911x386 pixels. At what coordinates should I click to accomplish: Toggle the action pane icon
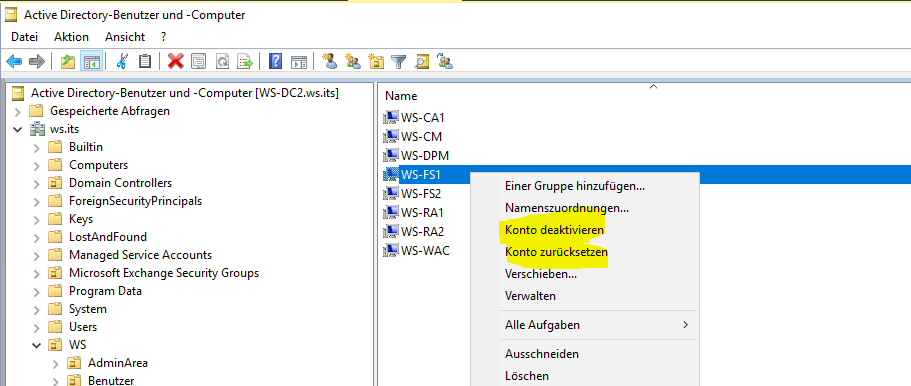pos(299,61)
